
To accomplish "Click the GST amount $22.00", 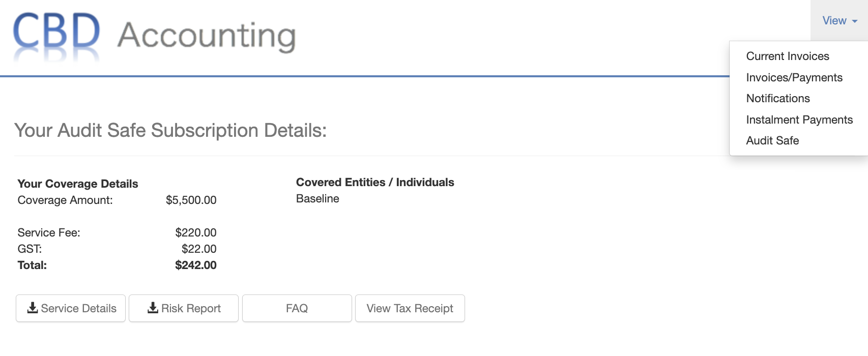I will 198,249.
